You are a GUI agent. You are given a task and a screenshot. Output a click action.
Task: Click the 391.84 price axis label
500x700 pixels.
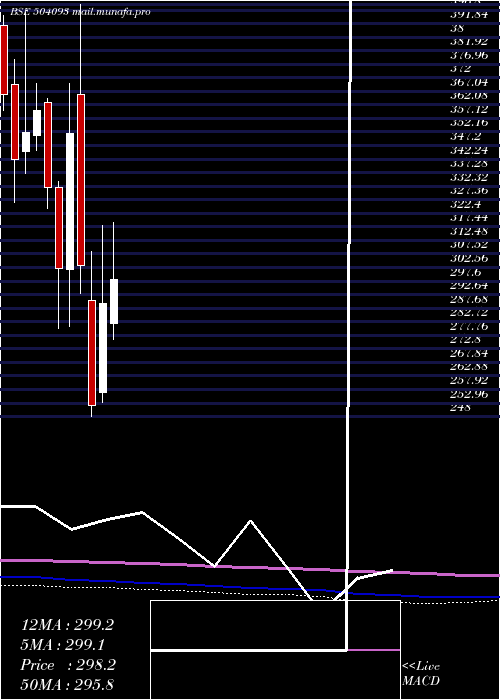469,14
